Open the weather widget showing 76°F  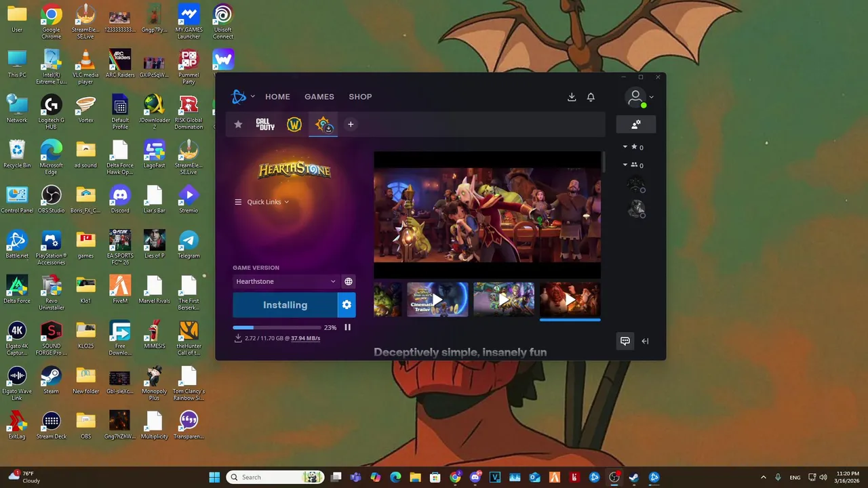25,477
